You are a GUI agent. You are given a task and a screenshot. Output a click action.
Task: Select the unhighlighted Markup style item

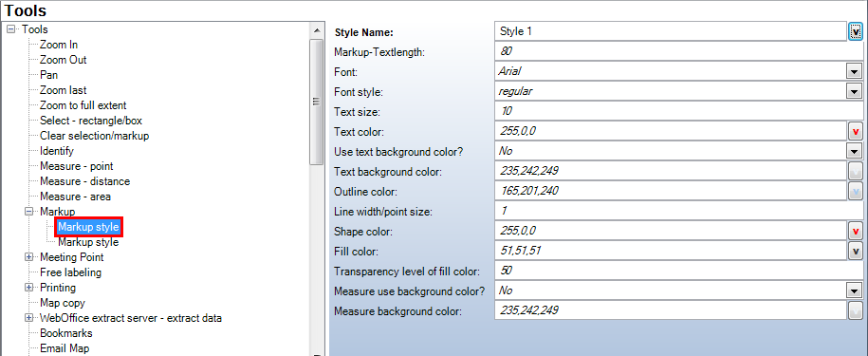[88, 242]
